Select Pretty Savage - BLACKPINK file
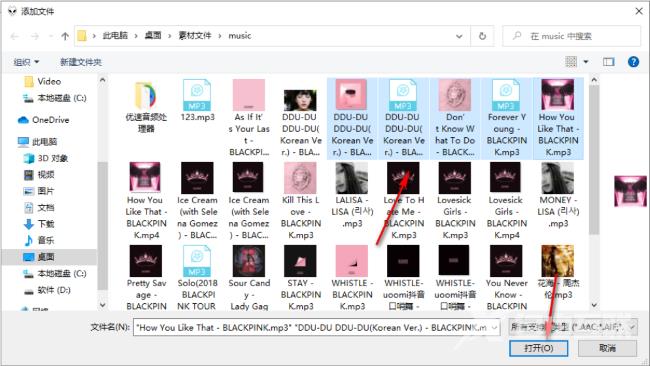The image size is (650, 366). tap(146, 278)
